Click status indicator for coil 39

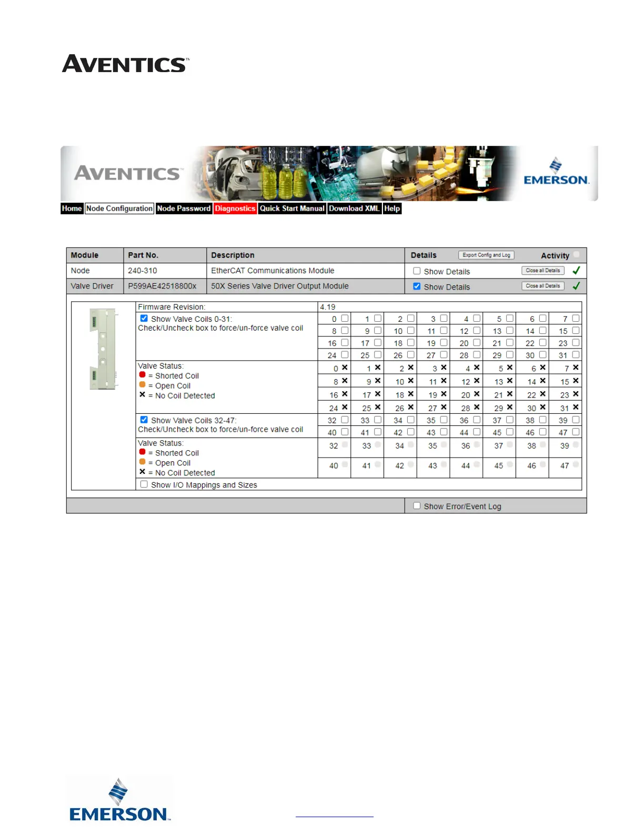576,445
